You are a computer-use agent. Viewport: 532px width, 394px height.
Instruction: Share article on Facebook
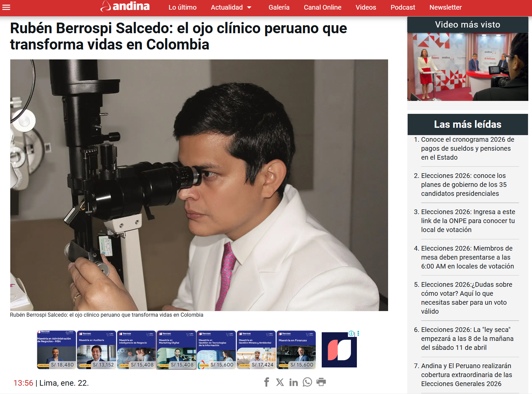[x=267, y=382]
